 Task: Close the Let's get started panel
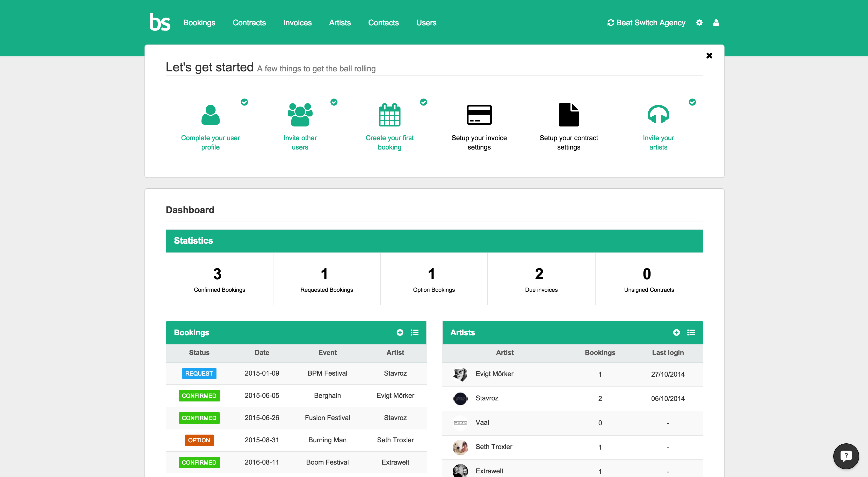[709, 56]
